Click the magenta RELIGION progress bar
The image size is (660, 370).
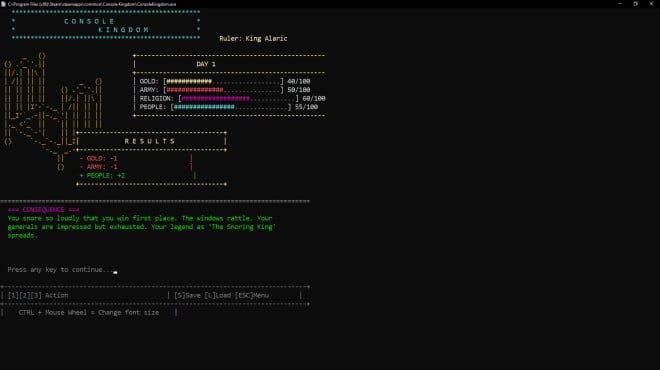coord(238,98)
